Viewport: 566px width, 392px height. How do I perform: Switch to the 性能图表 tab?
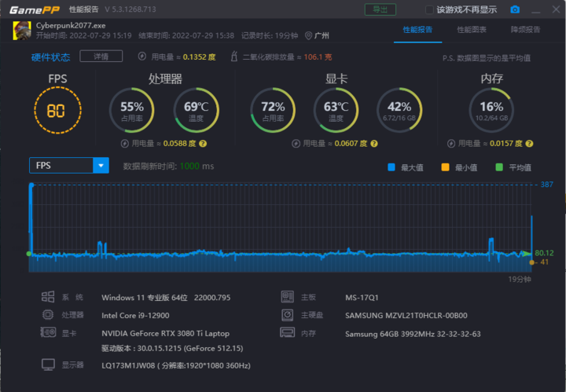(x=472, y=30)
